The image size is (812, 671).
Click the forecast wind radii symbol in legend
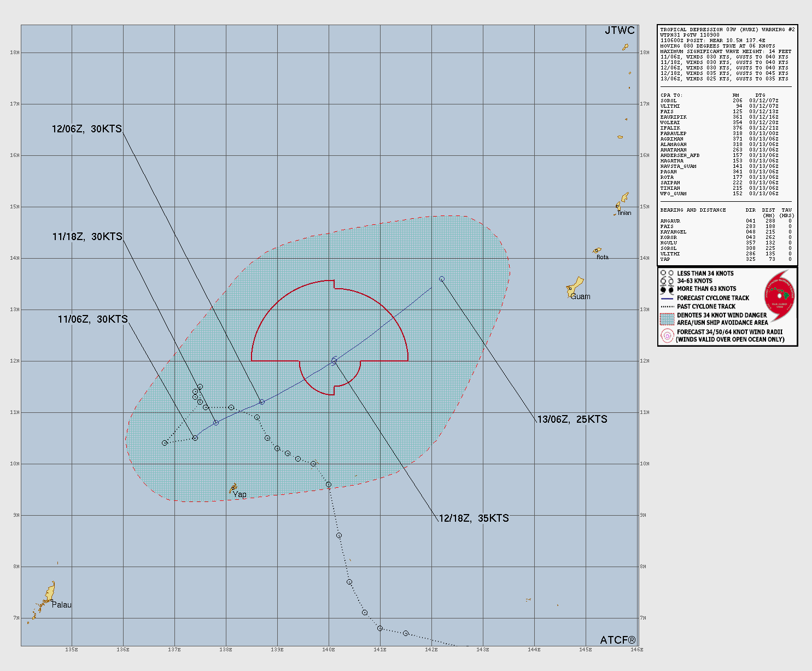point(667,336)
